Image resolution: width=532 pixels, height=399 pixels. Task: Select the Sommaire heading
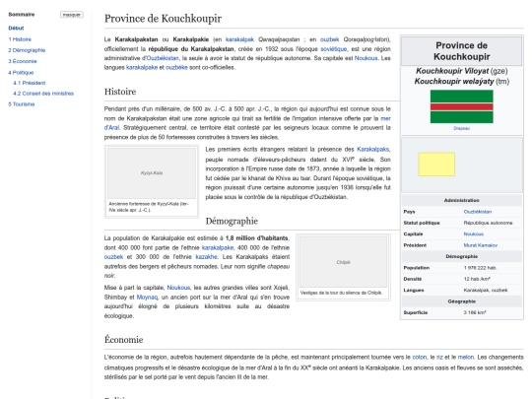click(x=22, y=14)
